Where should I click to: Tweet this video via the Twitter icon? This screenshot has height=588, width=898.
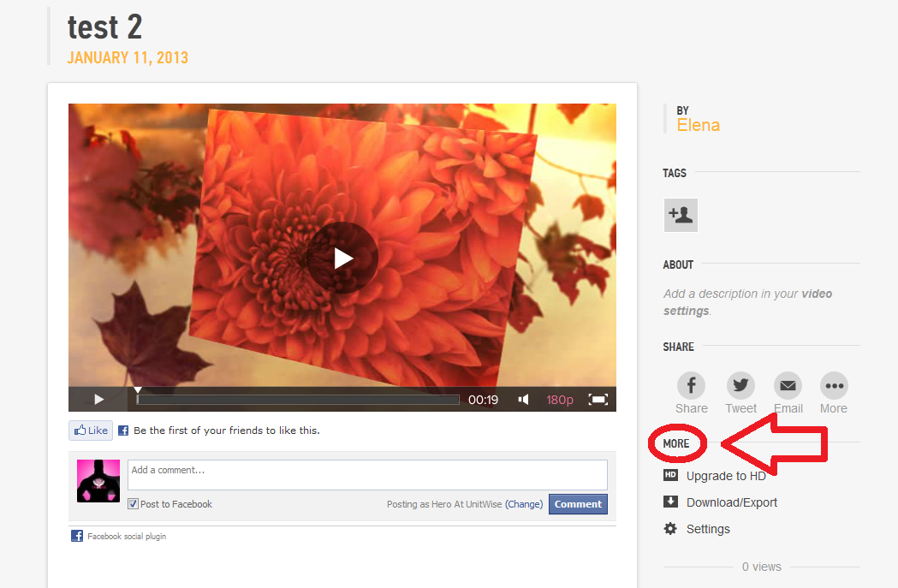pos(740,385)
